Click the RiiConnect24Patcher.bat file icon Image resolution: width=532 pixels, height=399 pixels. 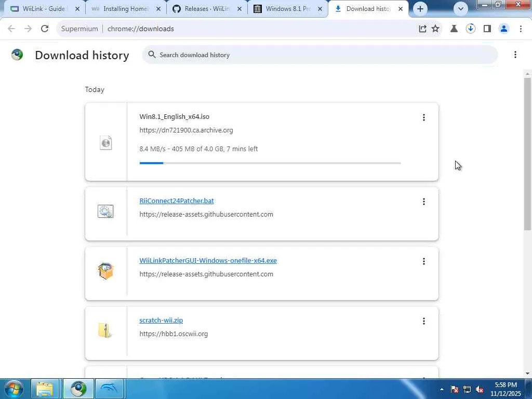click(105, 211)
